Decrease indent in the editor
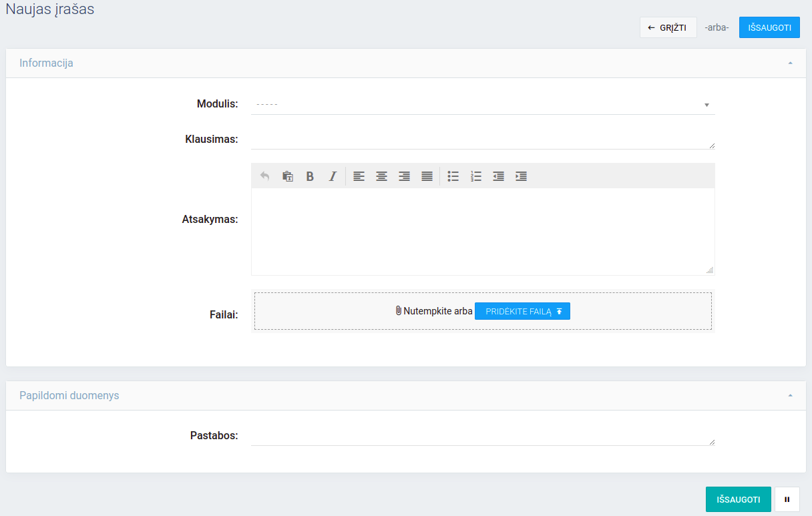This screenshot has width=812, height=516. (x=498, y=176)
